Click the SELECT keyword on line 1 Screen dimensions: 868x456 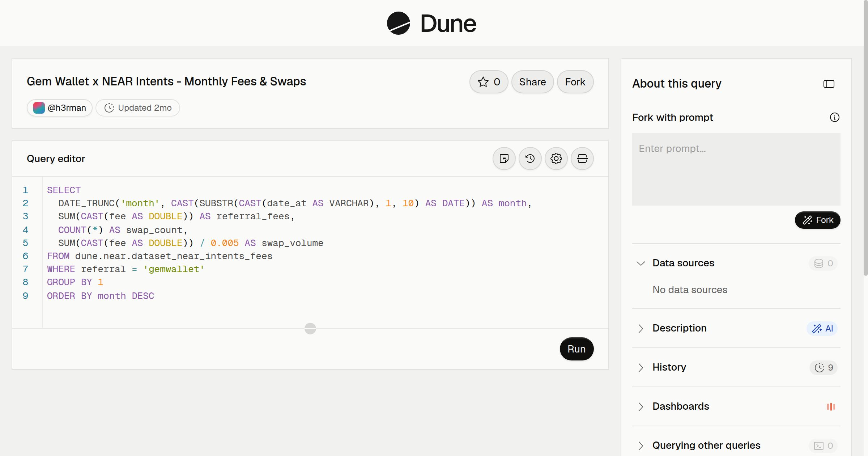coord(64,190)
